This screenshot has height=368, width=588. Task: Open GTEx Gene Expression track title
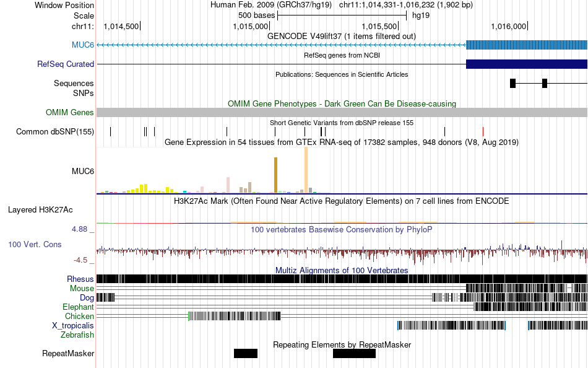coord(342,142)
